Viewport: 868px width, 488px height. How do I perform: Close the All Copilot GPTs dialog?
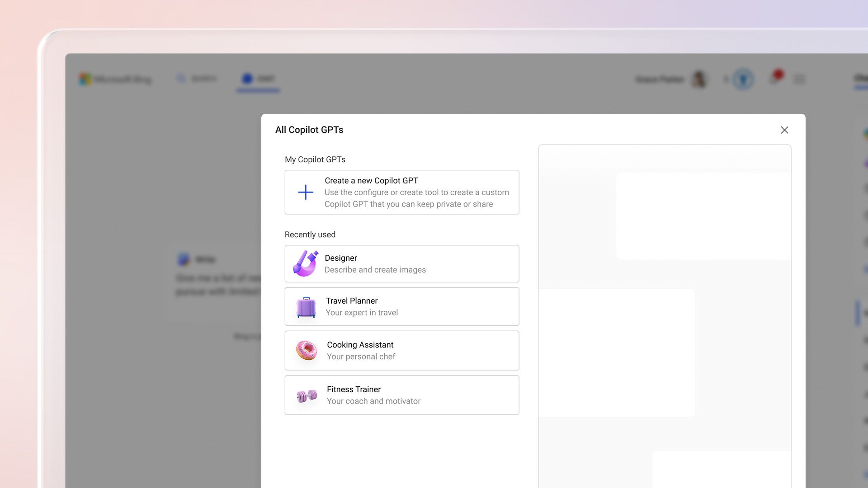(x=784, y=130)
